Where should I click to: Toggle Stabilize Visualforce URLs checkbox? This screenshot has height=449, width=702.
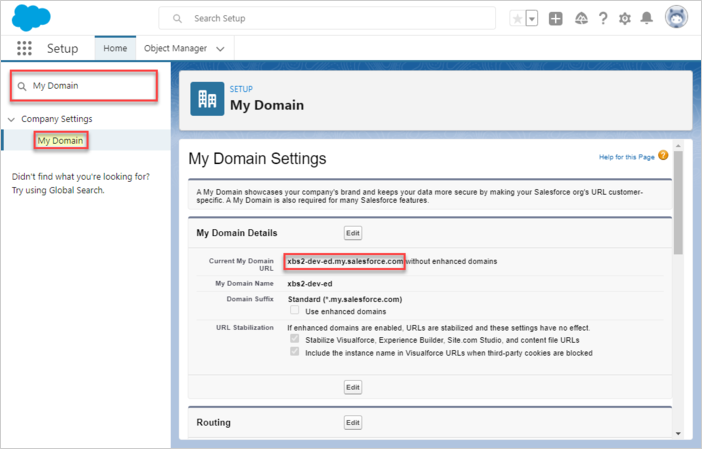(x=295, y=339)
